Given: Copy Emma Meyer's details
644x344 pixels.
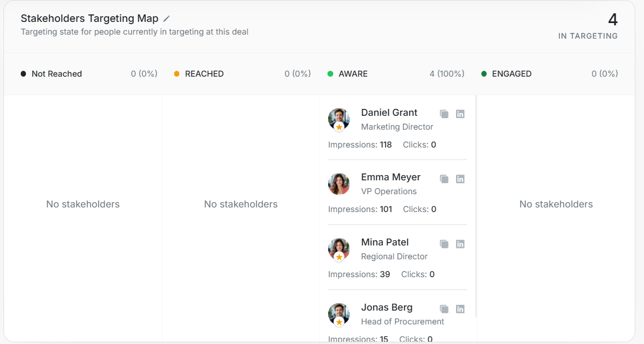Looking at the screenshot, I should [x=444, y=179].
